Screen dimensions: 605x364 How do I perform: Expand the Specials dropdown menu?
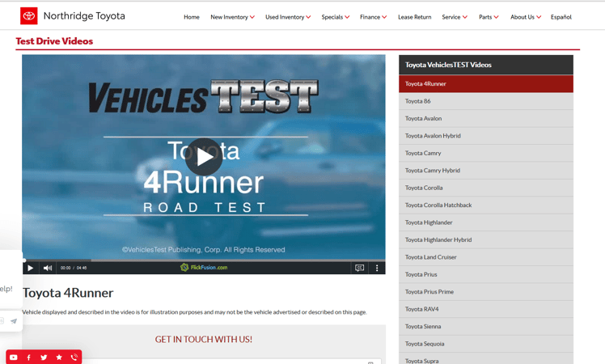(335, 17)
